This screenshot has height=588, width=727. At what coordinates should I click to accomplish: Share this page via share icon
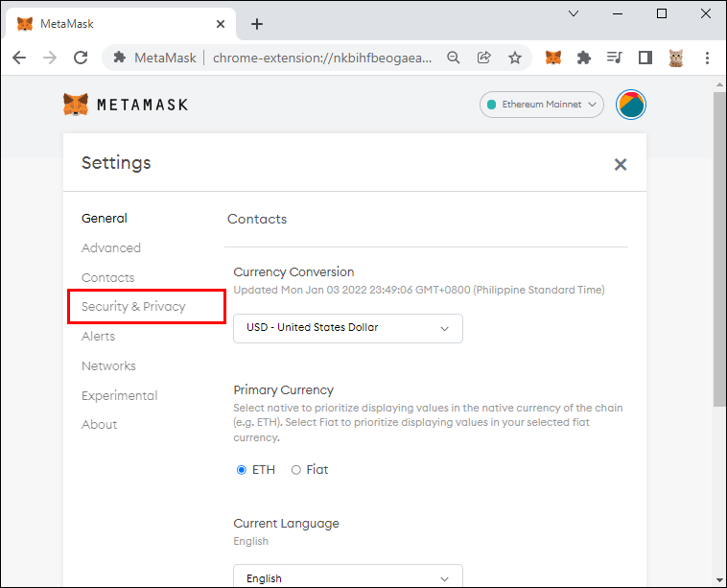pyautogui.click(x=483, y=58)
